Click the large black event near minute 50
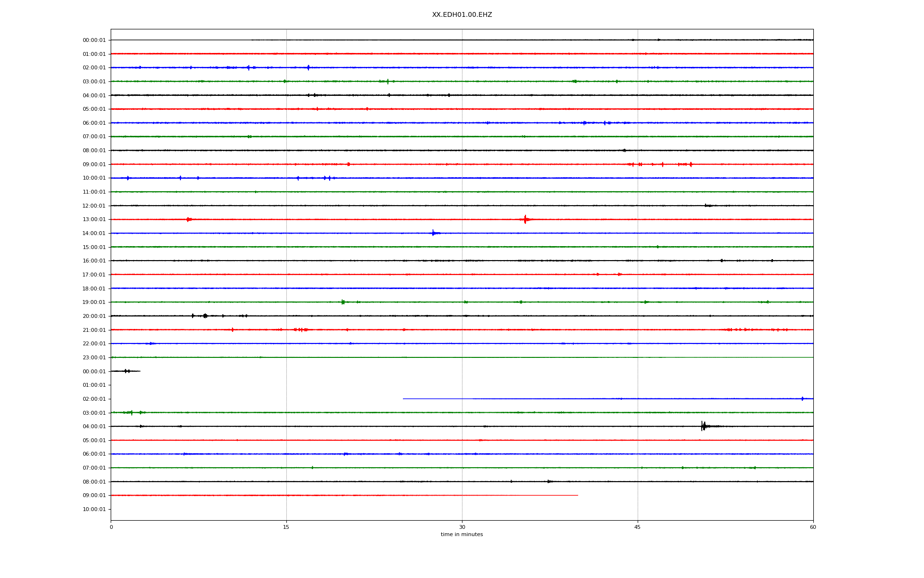Image resolution: width=924 pixels, height=578 pixels. click(703, 426)
